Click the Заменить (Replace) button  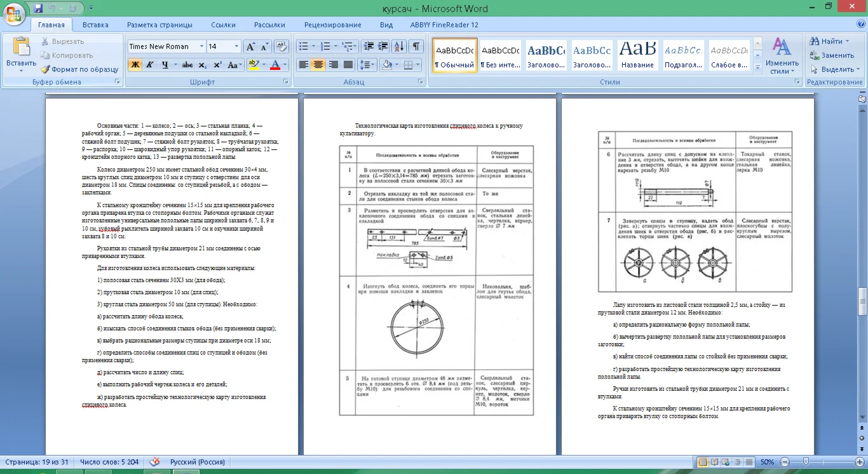coord(831,55)
